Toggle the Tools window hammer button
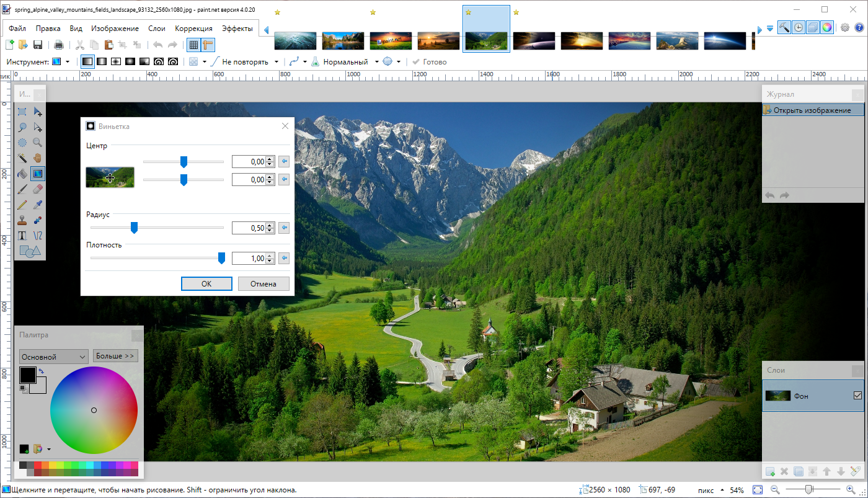This screenshot has width=868, height=498. pyautogui.click(x=784, y=27)
